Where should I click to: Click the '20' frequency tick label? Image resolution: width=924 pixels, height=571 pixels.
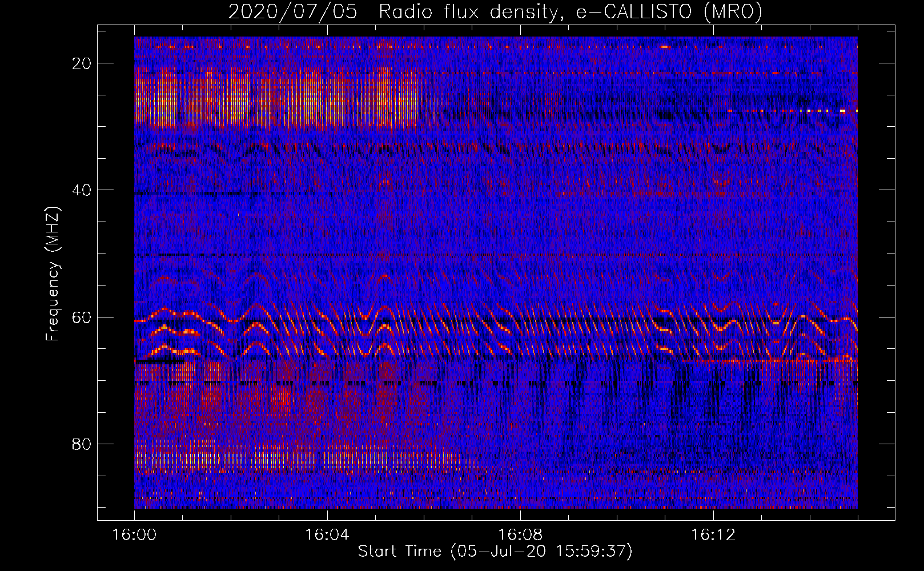point(82,63)
